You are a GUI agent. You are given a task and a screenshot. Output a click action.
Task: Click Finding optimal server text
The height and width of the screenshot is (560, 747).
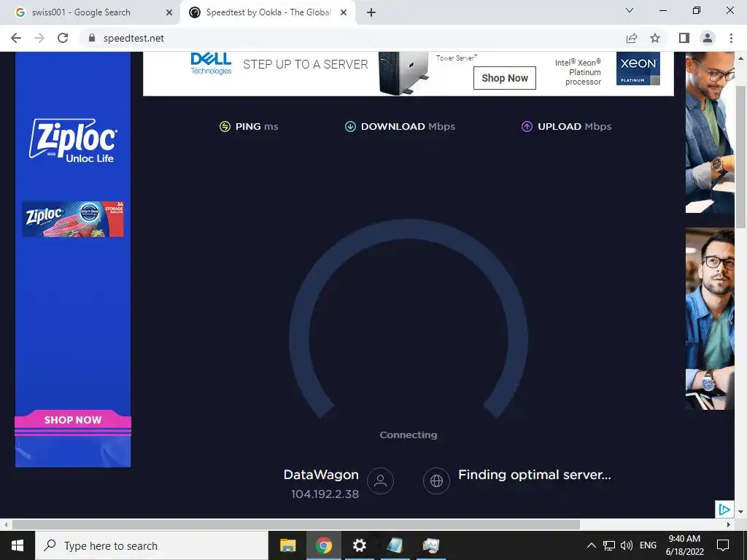[535, 475]
